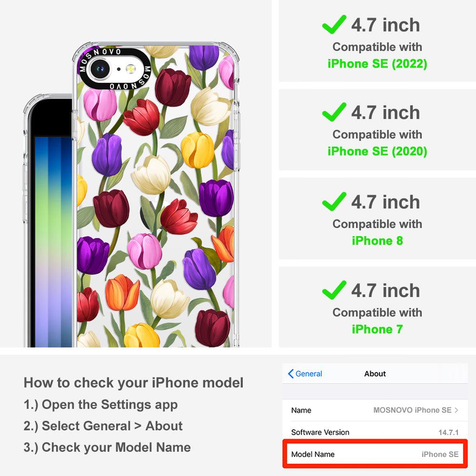
Task: Click the green checkmark beside iPhone 7
Action: pyautogui.click(x=334, y=290)
